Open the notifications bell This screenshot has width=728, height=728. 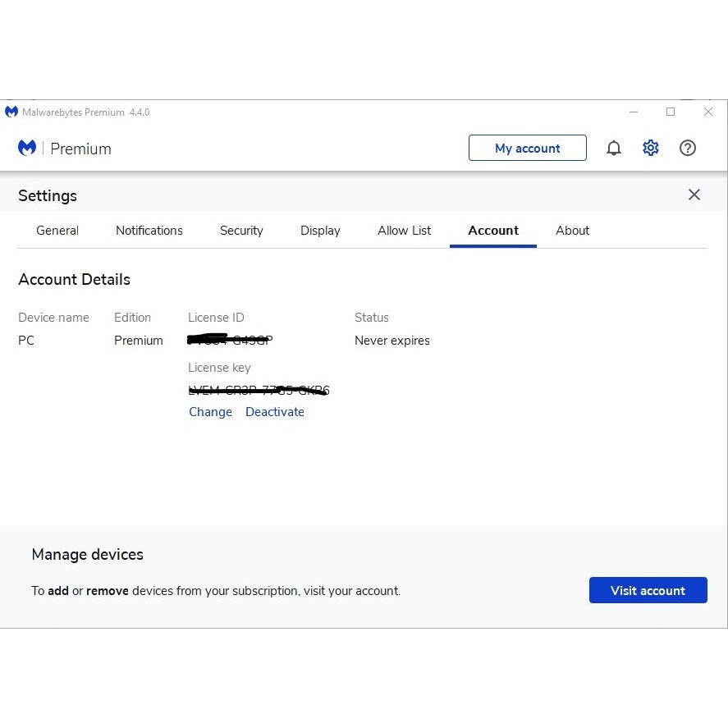coord(613,148)
